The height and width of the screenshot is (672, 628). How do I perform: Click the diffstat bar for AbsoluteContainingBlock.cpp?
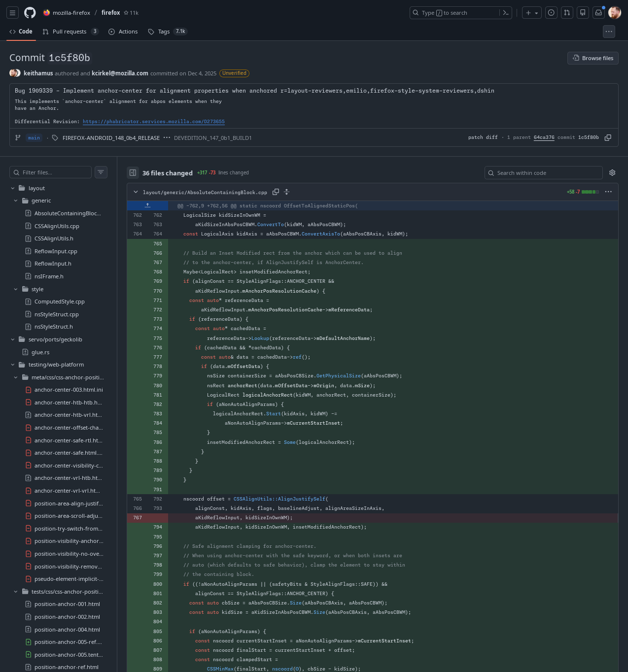click(590, 192)
